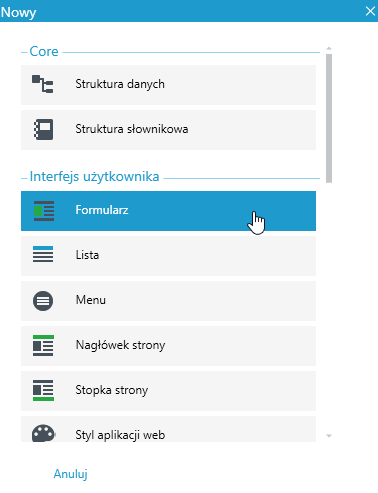Choose Styl aplikacji web text
This screenshot has height=493, width=378.
tap(120, 435)
